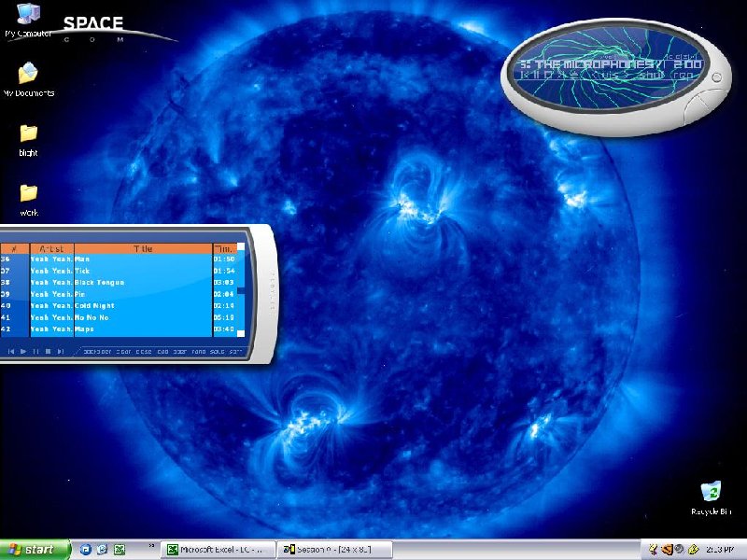The width and height of the screenshot is (747, 560).
Task: Launch Excel from Quick Launch
Action: 120,550
